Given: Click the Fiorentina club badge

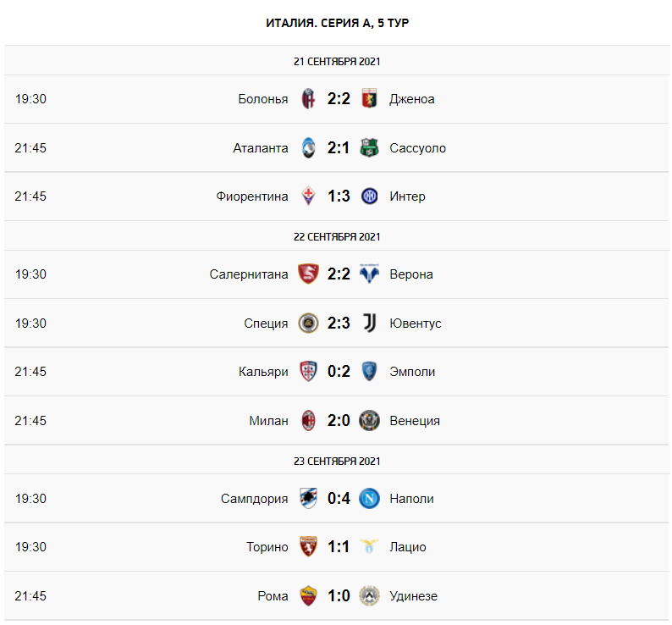Looking at the screenshot, I should [x=308, y=196].
